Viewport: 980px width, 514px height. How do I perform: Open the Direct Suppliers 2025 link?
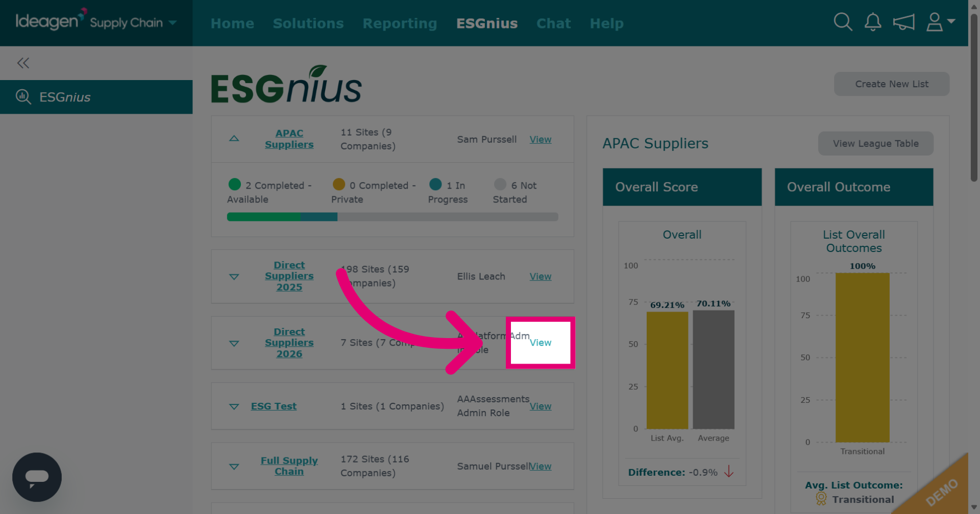(x=289, y=276)
